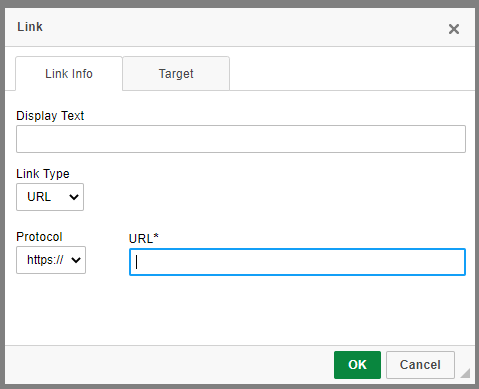Switch to the Target tab
479x389 pixels.
tap(176, 73)
